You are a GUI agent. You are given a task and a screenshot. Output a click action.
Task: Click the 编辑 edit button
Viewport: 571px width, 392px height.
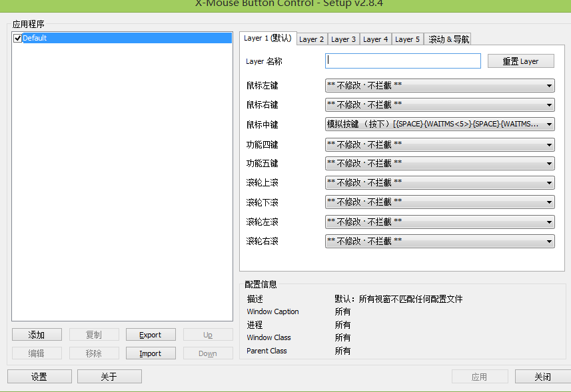coord(37,353)
